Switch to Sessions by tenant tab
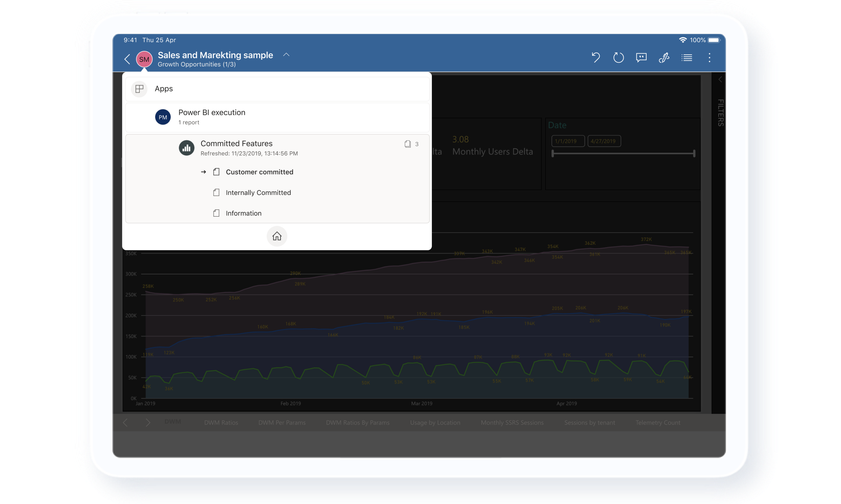The height and width of the screenshot is (504, 841). (589, 423)
